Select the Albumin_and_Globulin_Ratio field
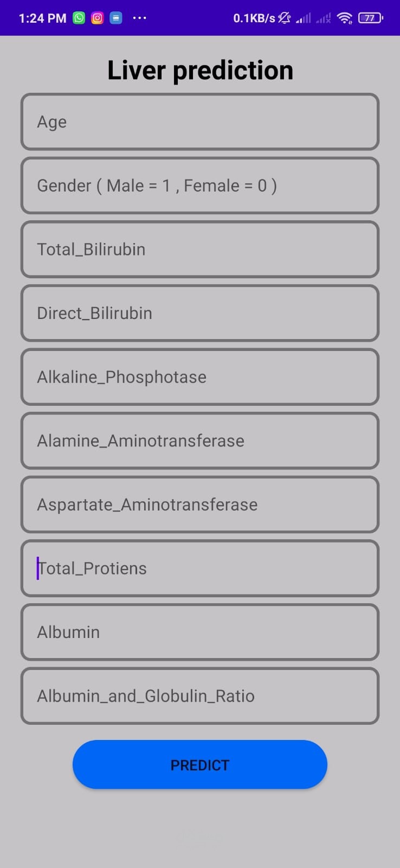400x868 pixels. 200,696
